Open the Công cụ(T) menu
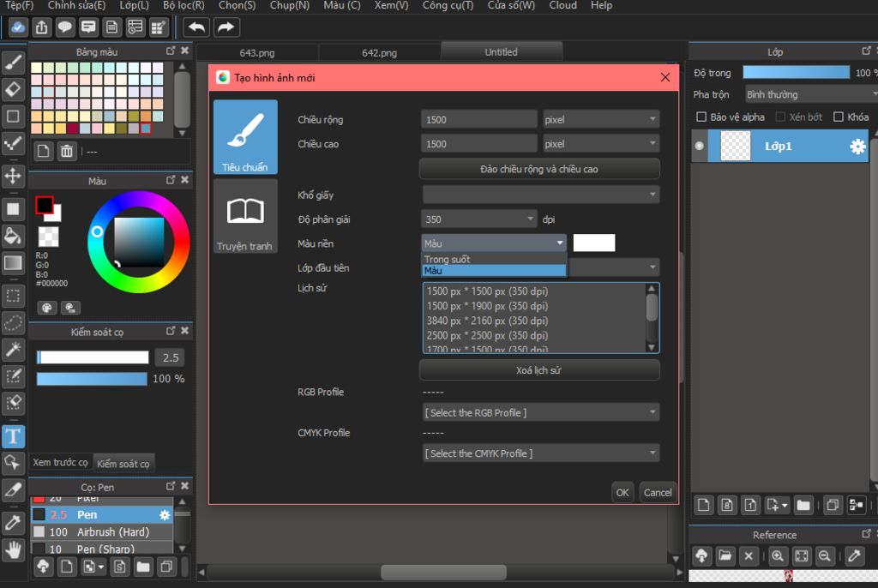Viewport: 878px width, 588px height. click(x=448, y=6)
